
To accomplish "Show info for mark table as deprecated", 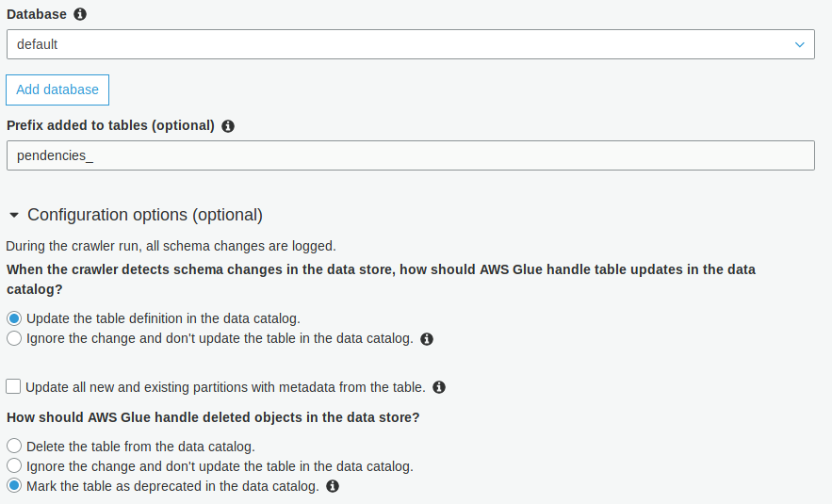I will pyautogui.click(x=333, y=487).
